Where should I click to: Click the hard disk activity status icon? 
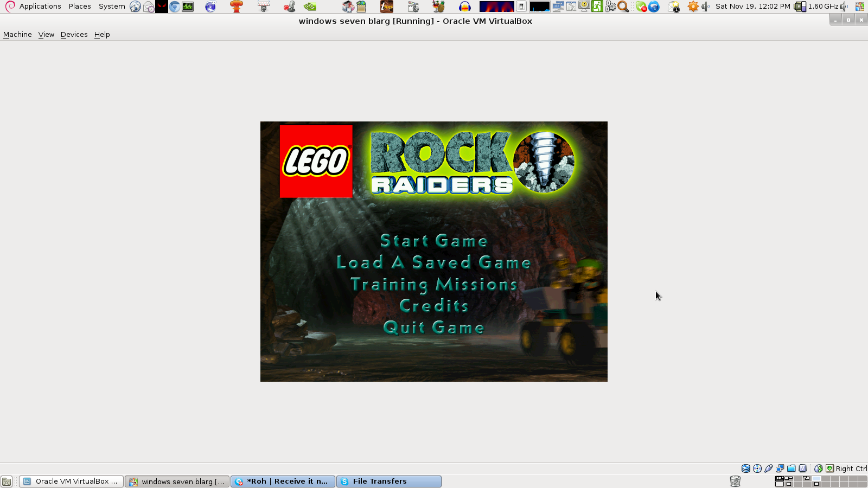coord(746,468)
